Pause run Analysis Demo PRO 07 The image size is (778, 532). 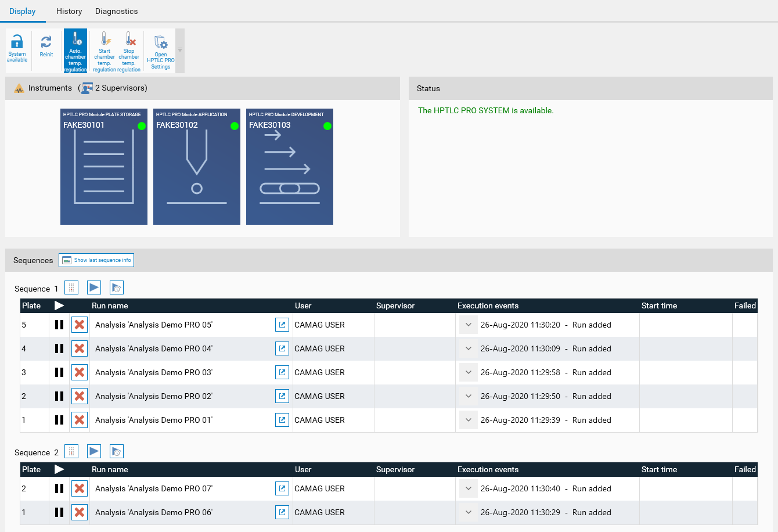[x=59, y=488]
